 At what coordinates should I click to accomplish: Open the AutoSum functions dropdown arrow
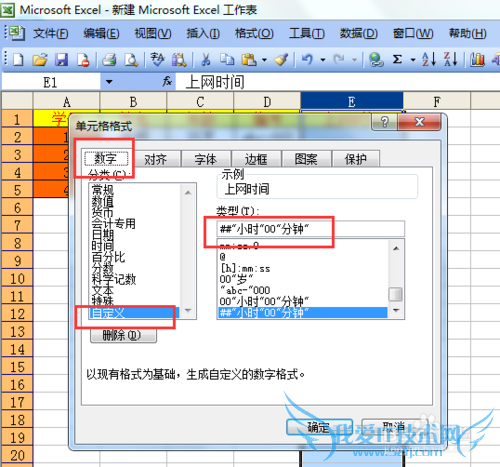coord(413,60)
